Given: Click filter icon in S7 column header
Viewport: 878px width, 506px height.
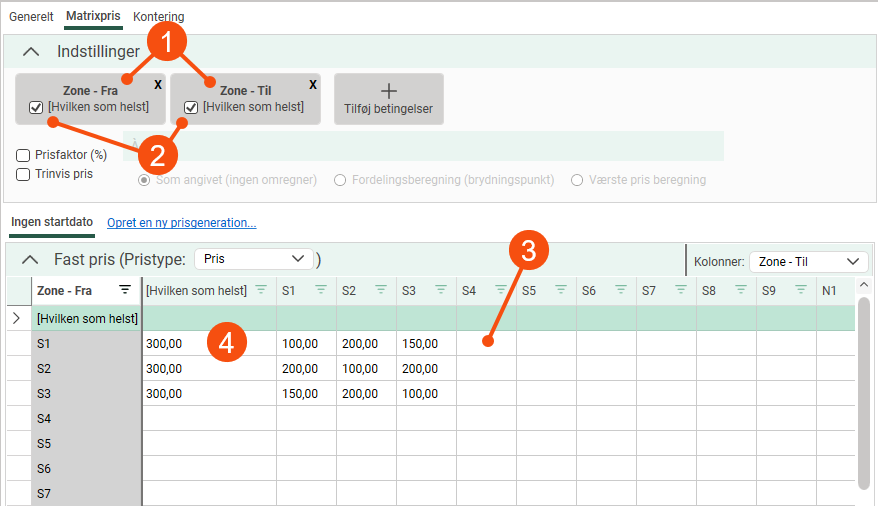Looking at the screenshot, I should [681, 290].
